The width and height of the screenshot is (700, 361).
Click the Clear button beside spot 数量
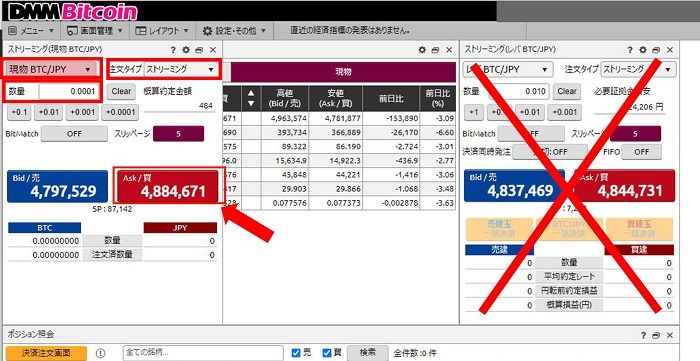[121, 91]
